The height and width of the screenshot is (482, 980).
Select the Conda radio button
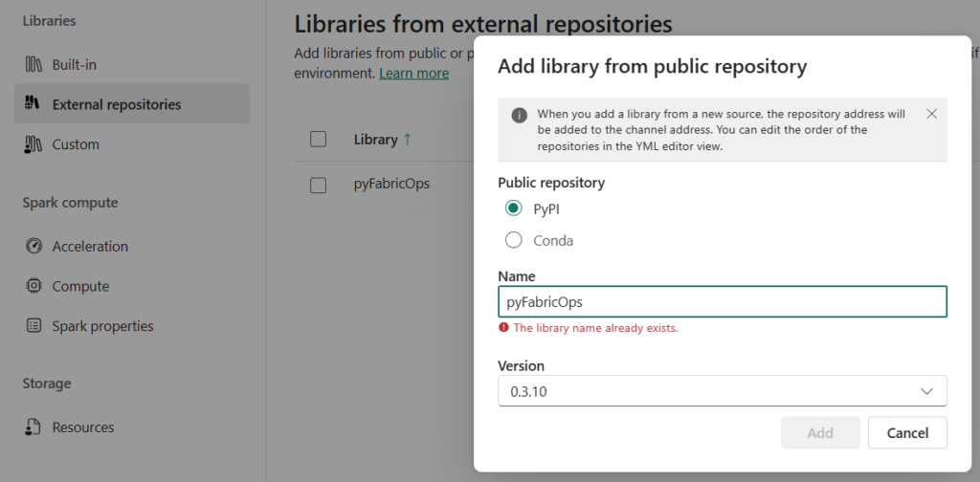coord(514,241)
